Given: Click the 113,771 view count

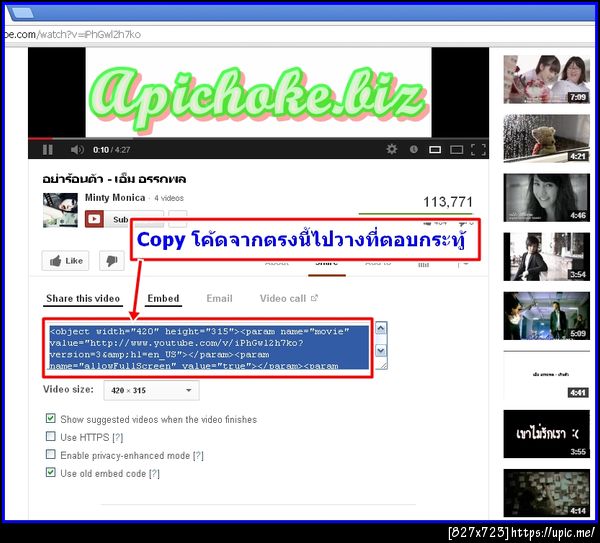Looking at the screenshot, I should pyautogui.click(x=448, y=202).
